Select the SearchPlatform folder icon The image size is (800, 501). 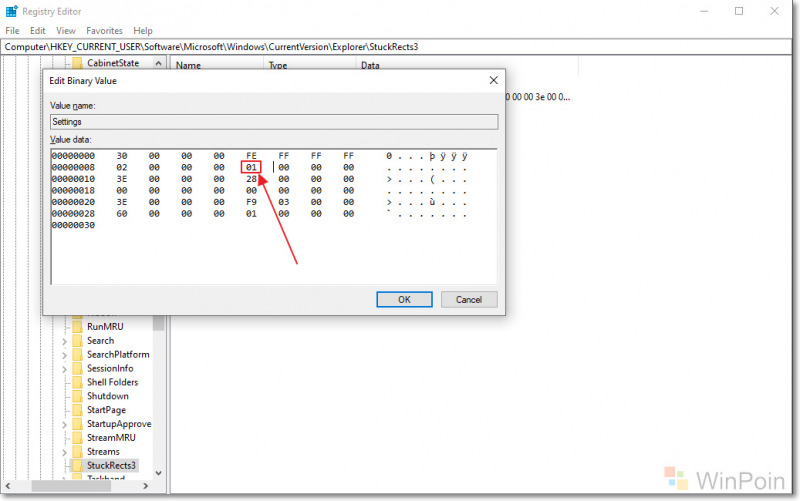click(78, 354)
